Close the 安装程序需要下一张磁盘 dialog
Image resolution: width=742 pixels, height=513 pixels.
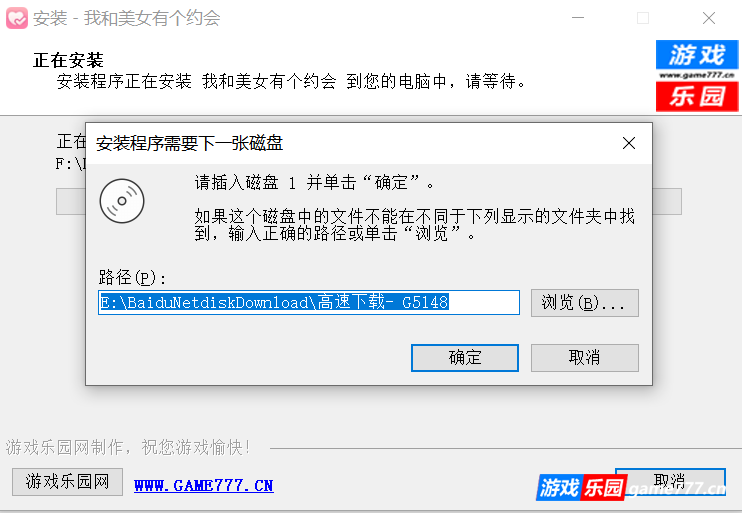pos(628,143)
